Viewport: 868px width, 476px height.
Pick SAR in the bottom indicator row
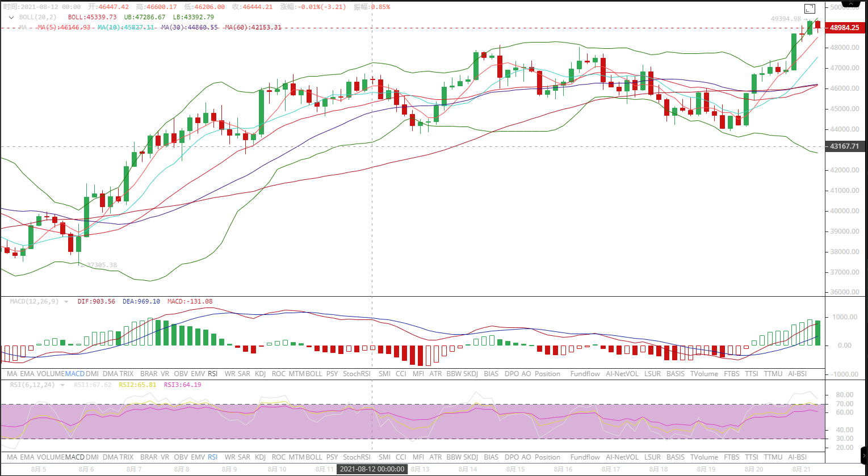[x=244, y=457]
